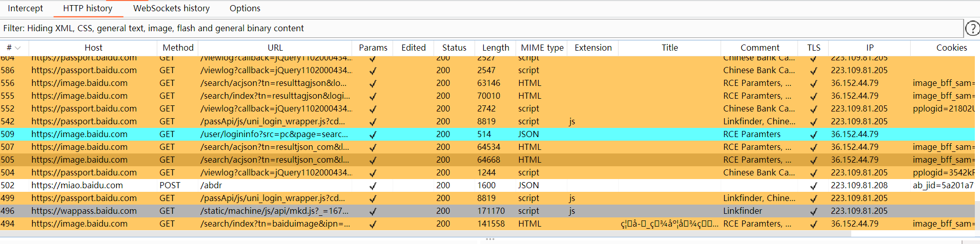Click the ab_jid cookie value in row 502

[943, 185]
